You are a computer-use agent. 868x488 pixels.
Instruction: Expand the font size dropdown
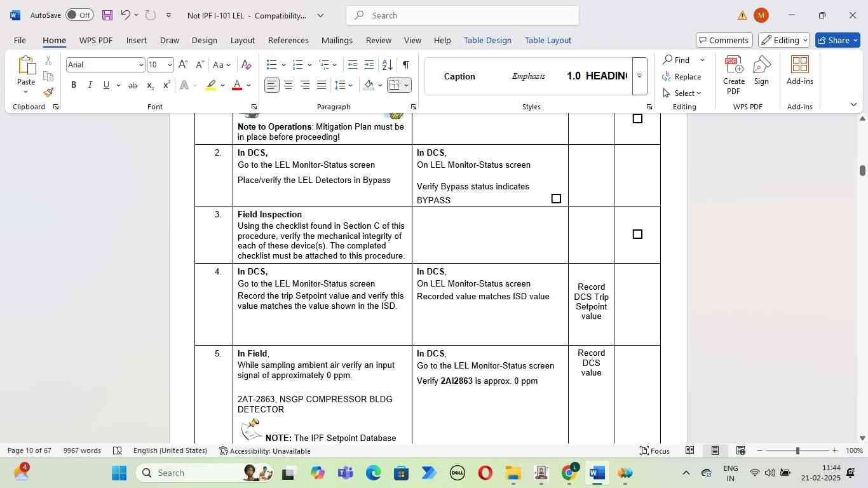tap(170, 65)
